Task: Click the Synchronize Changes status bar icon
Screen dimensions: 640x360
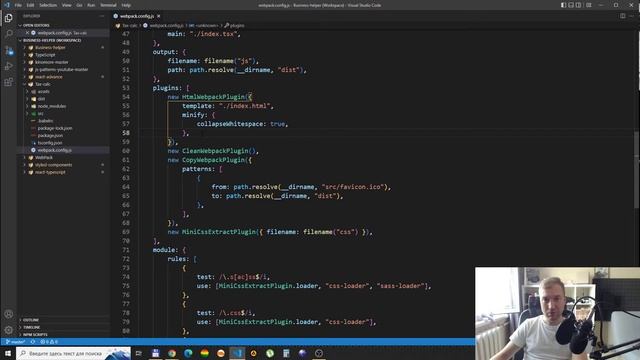Action: (33, 342)
